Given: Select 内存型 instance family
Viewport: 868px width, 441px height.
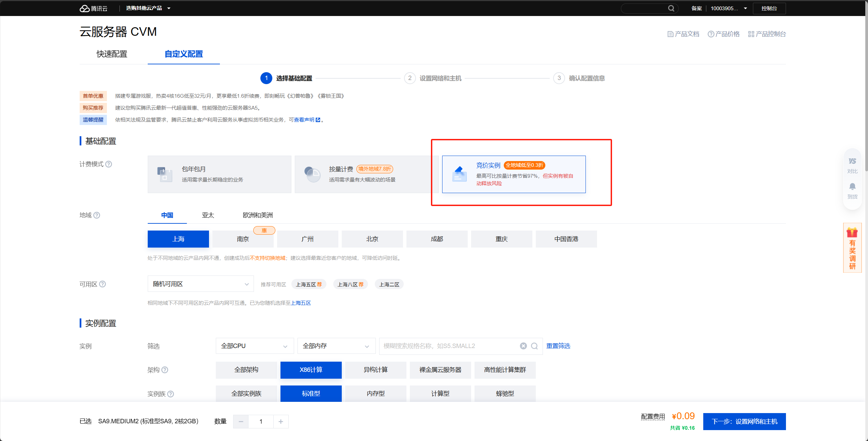Looking at the screenshot, I should [x=376, y=394].
